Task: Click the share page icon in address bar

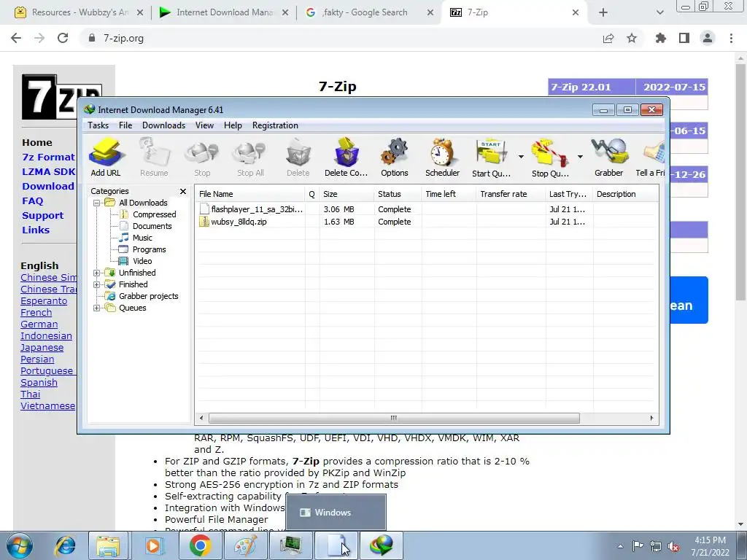Action: pos(608,38)
